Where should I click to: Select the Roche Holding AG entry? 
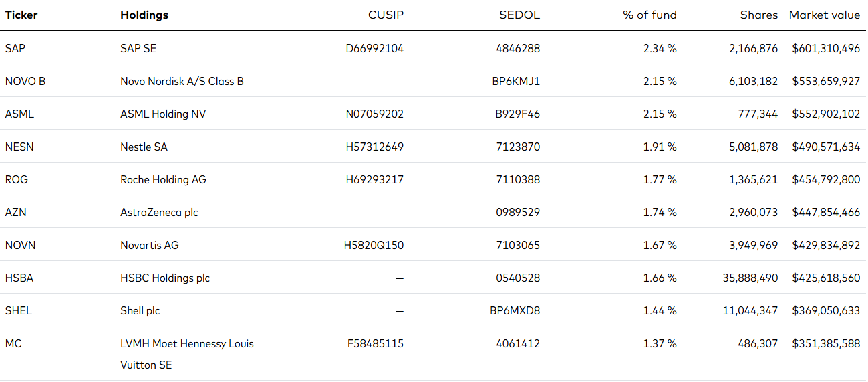(x=163, y=179)
